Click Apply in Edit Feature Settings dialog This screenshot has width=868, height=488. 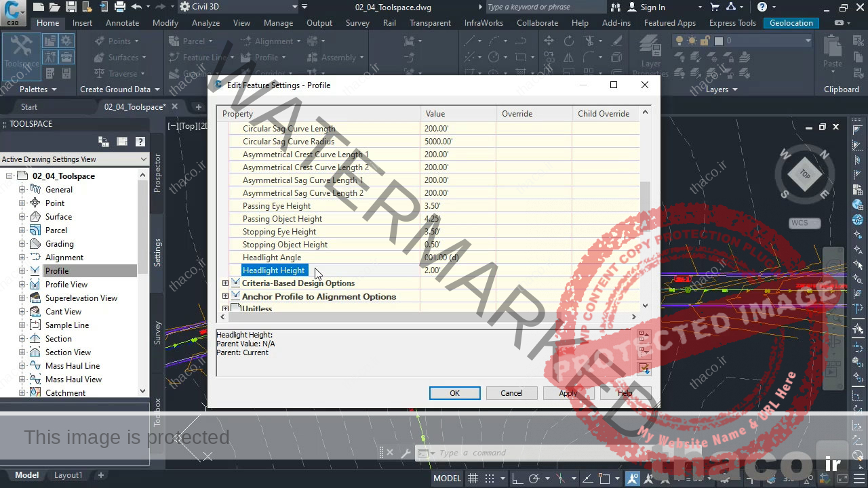click(568, 393)
